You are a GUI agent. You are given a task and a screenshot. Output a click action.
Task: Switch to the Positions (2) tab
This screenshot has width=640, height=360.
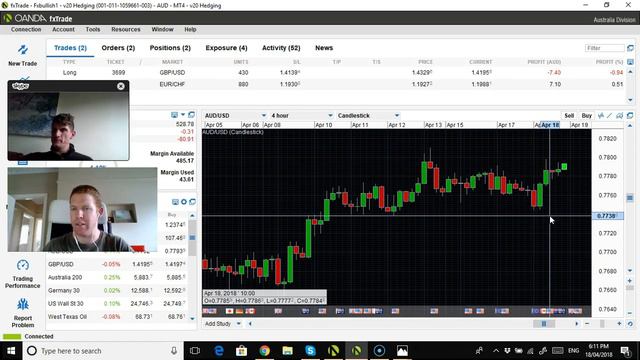[170, 48]
